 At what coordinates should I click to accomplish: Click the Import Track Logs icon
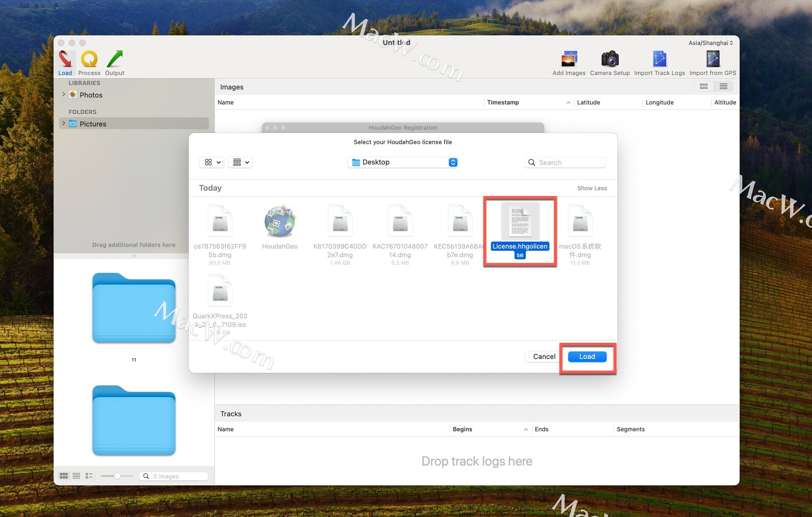tap(659, 62)
